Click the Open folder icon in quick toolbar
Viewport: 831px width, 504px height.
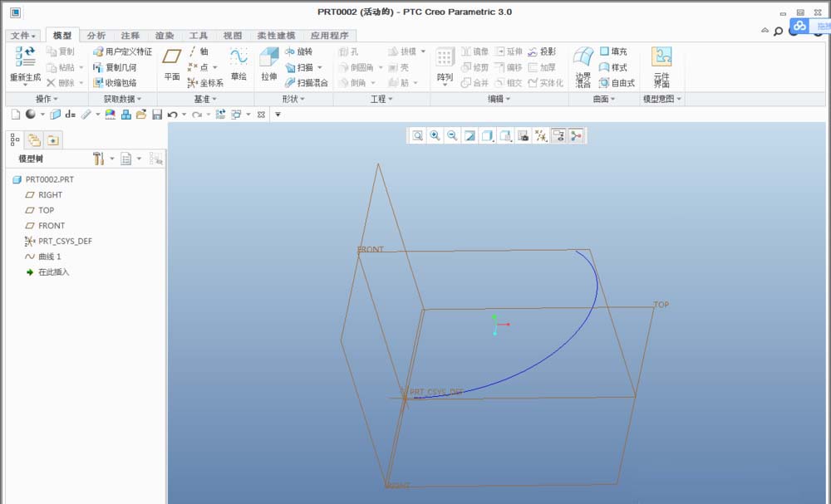[x=141, y=115]
